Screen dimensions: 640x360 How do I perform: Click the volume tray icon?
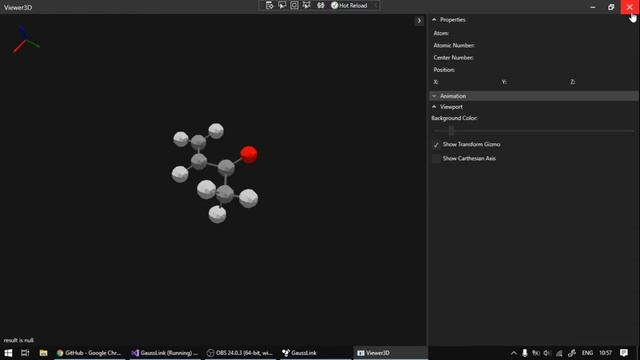pyautogui.click(x=547, y=353)
